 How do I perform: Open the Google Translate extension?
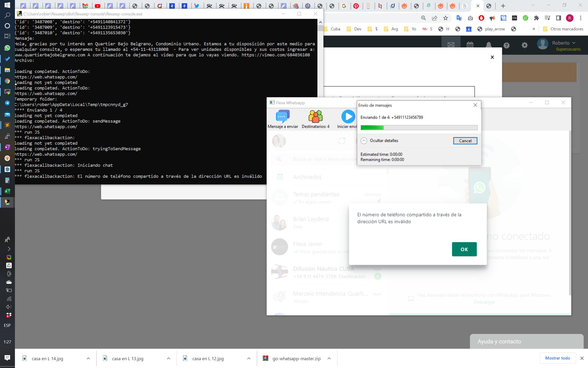point(459,18)
